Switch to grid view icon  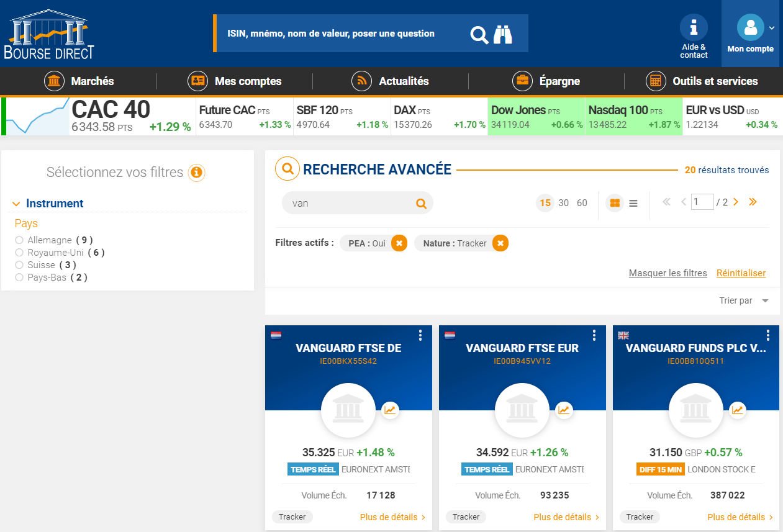point(615,203)
